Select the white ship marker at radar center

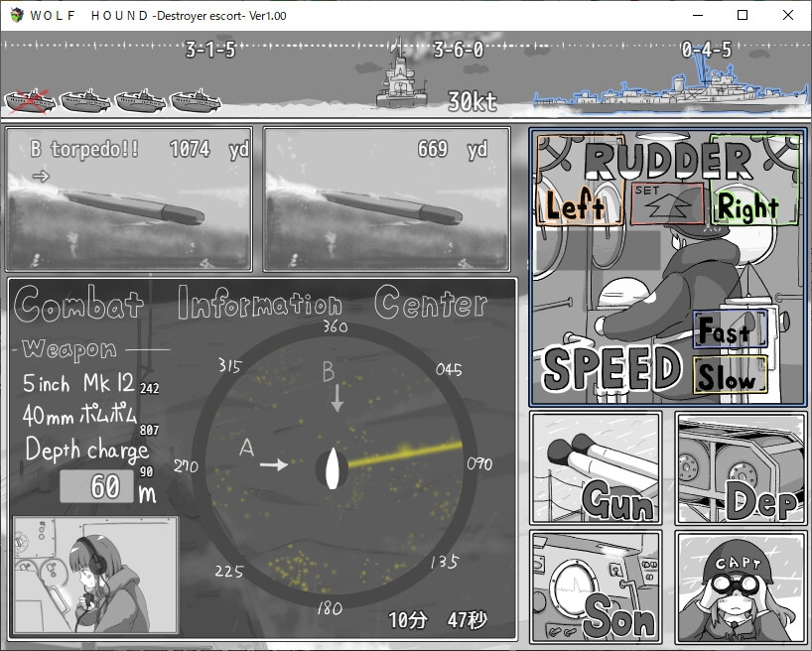pyautogui.click(x=333, y=468)
